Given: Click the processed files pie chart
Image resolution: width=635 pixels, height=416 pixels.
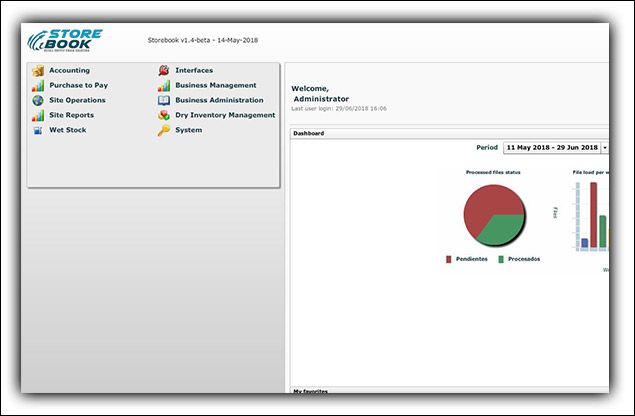Looking at the screenshot, I should click(x=492, y=214).
